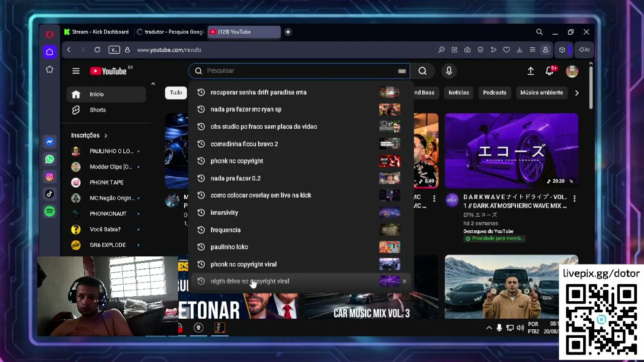Choose suggestion 'paulinho loko'
The height and width of the screenshot is (362, 644).
click(x=300, y=247)
